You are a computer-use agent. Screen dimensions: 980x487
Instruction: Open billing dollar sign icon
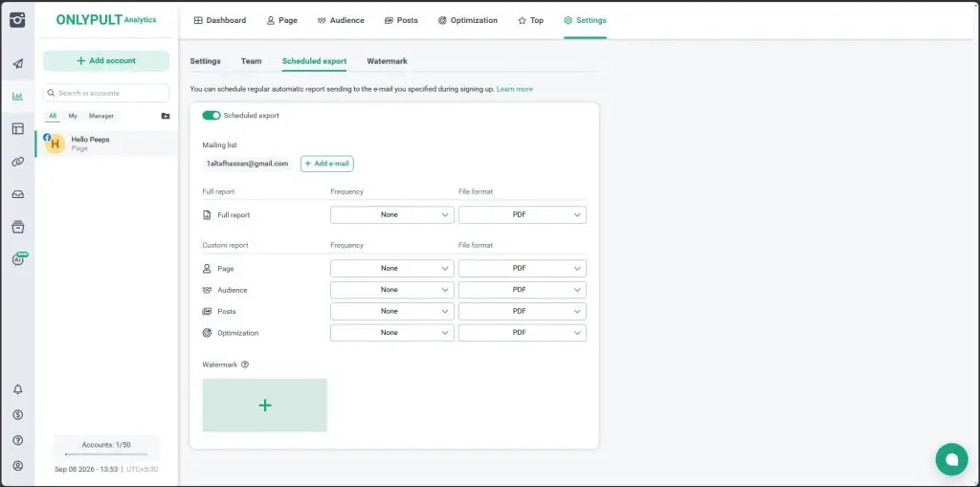coord(17,414)
